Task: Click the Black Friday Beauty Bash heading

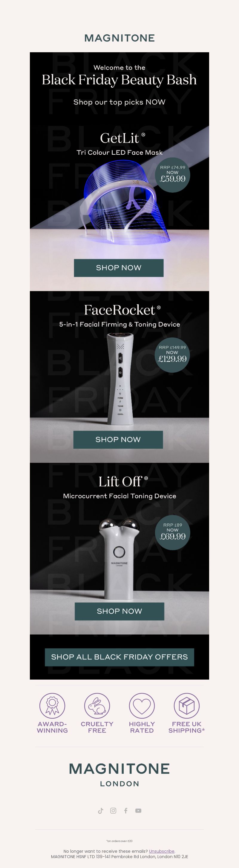Action: click(119, 80)
